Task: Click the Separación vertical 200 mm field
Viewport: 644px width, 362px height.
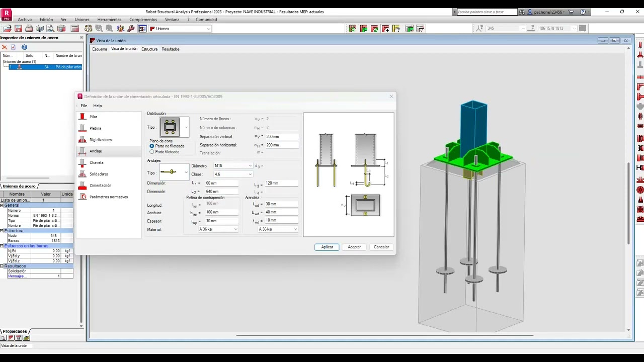Action: (x=281, y=137)
